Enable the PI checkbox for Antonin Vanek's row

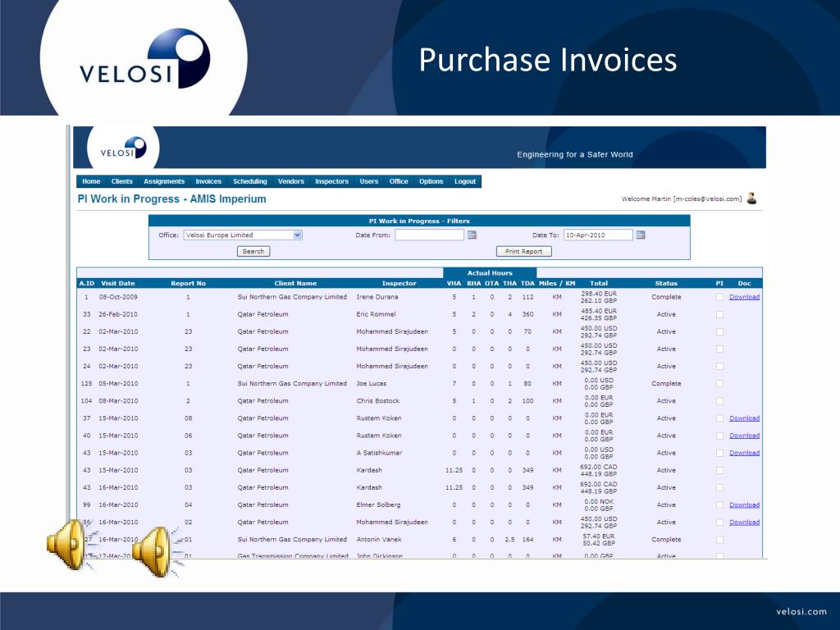pos(719,540)
